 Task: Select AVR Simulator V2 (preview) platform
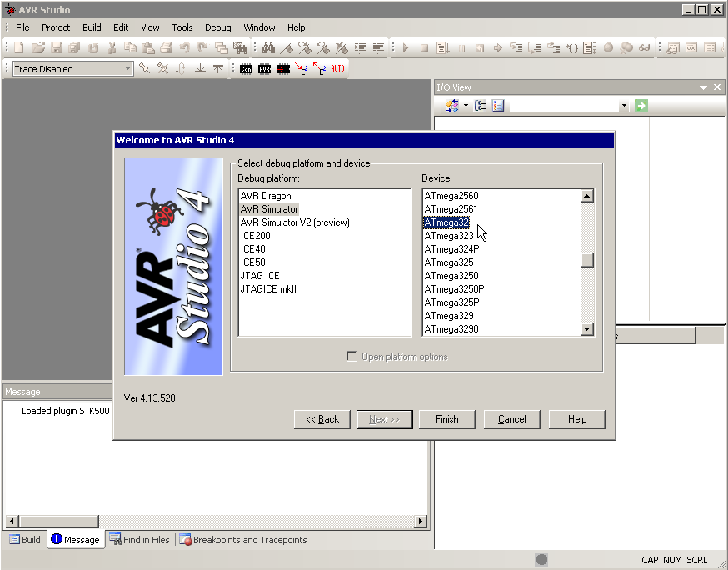[295, 222]
